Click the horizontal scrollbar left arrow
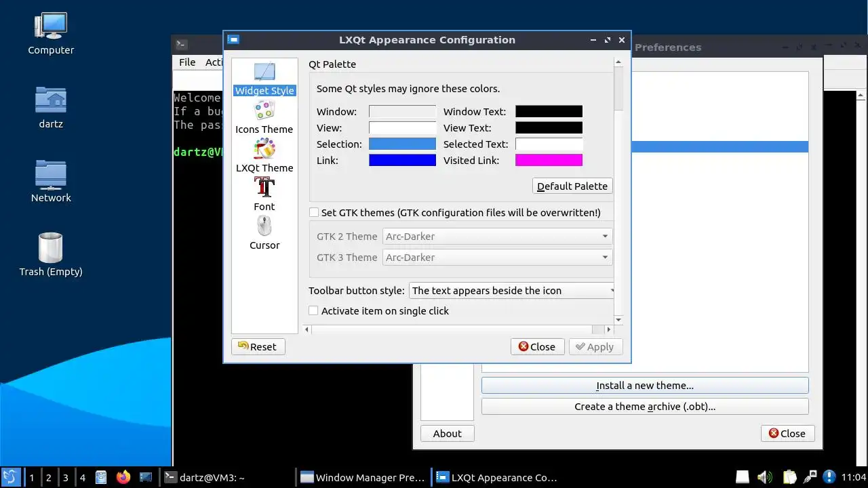The height and width of the screenshot is (488, 868). coord(307,329)
